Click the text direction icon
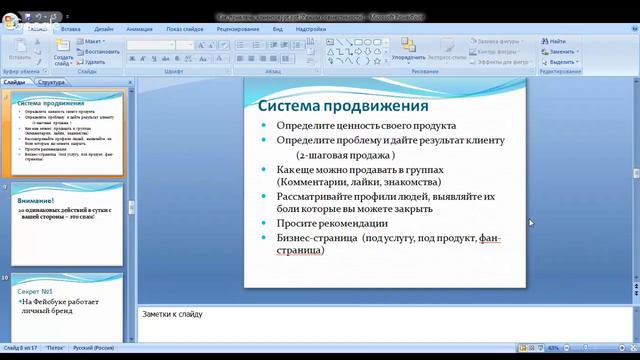This screenshot has height=360, width=640. click(311, 42)
